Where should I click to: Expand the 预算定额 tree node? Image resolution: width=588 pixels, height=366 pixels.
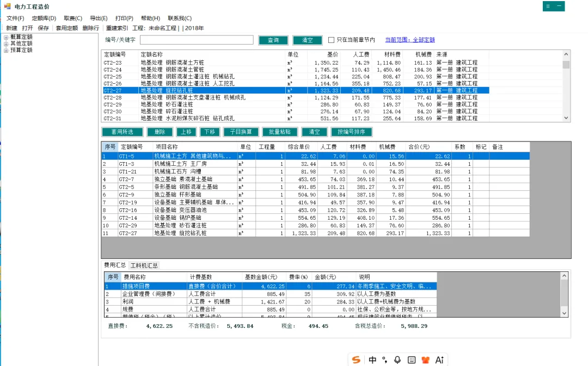click(x=6, y=51)
